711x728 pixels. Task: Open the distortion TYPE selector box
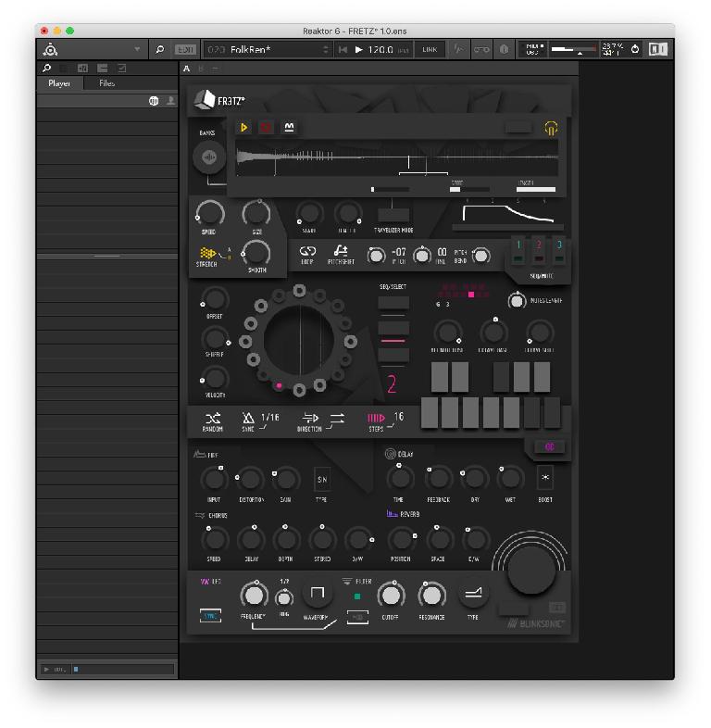(322, 480)
